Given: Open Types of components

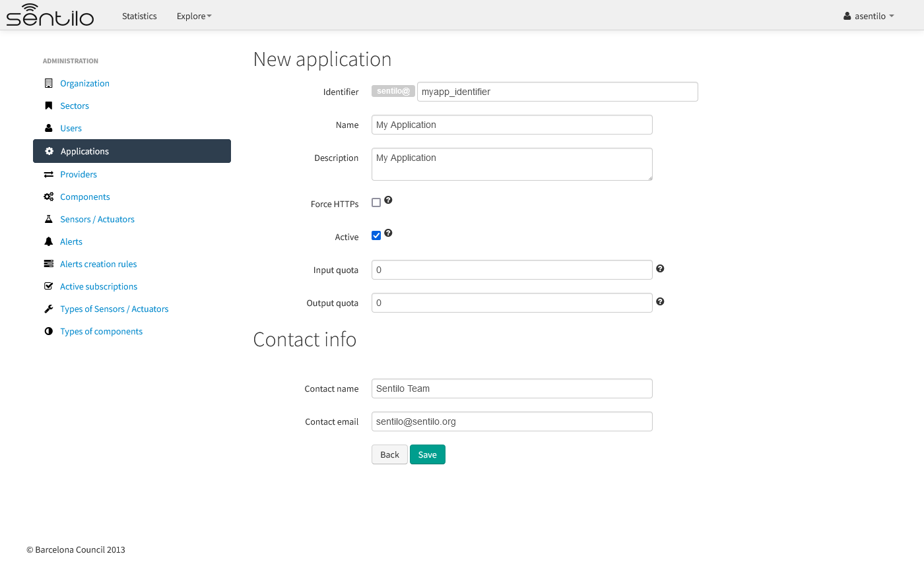Looking at the screenshot, I should coord(101,331).
